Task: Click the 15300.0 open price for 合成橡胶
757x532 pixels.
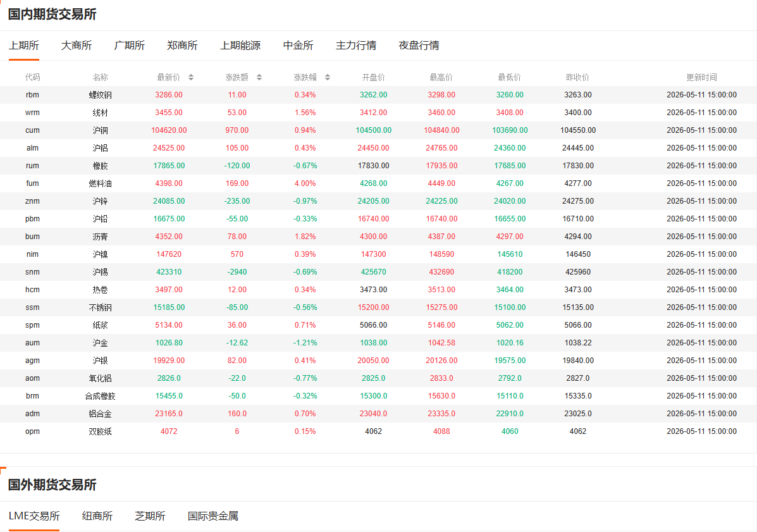Action: pos(373,396)
